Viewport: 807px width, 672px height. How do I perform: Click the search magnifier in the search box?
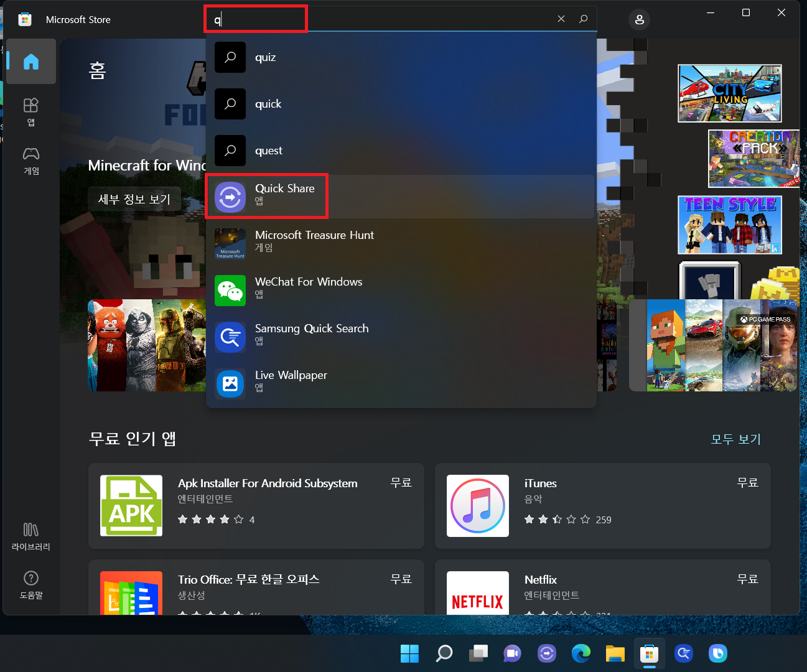pyautogui.click(x=583, y=19)
